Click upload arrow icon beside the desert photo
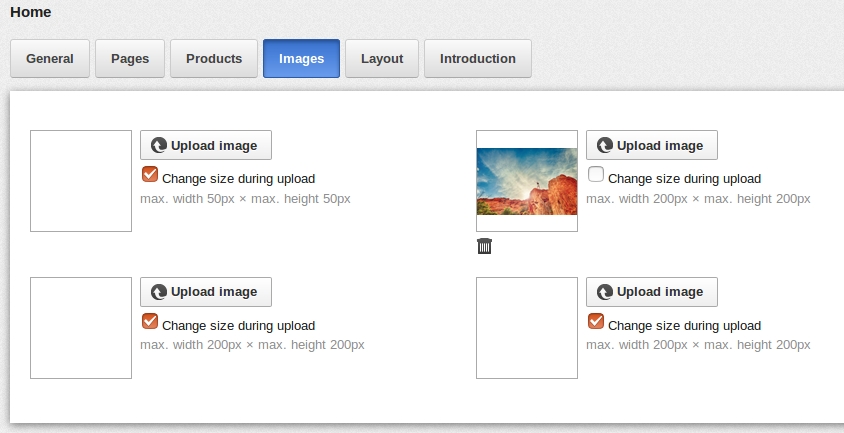844x433 pixels. pos(605,145)
